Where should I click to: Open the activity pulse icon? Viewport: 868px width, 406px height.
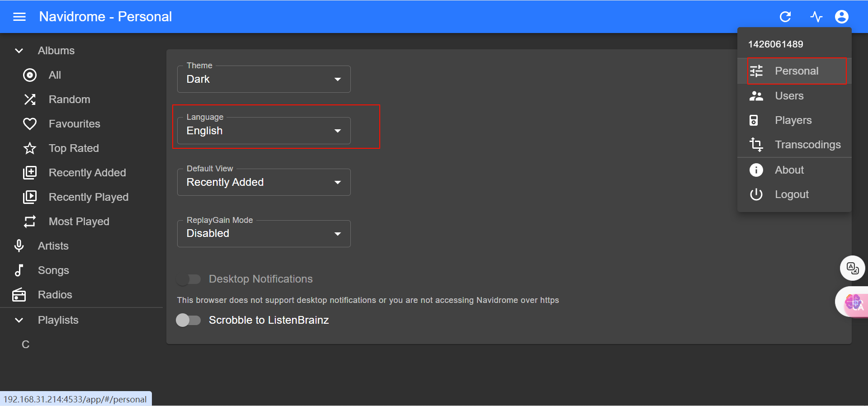(816, 17)
